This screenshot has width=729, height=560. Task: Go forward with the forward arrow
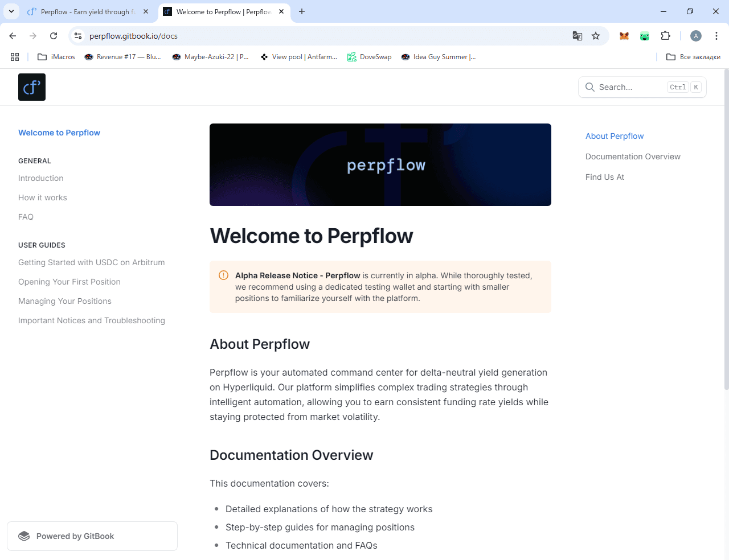(x=33, y=36)
